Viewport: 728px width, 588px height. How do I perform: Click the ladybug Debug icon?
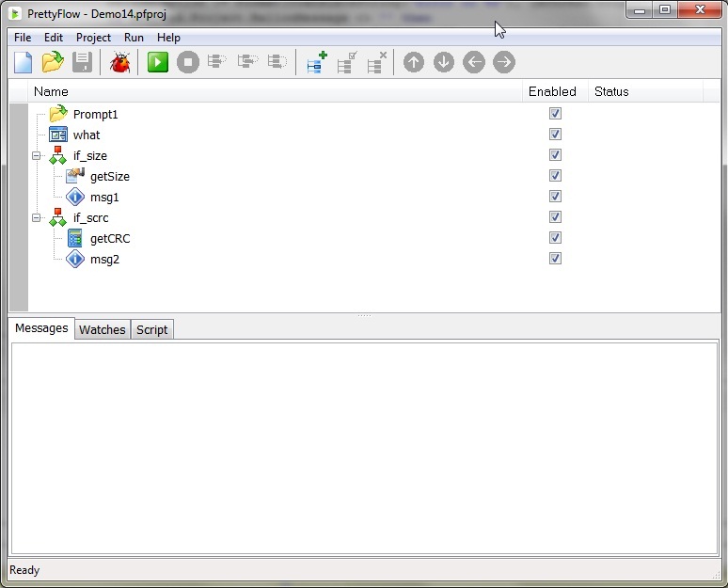119,62
